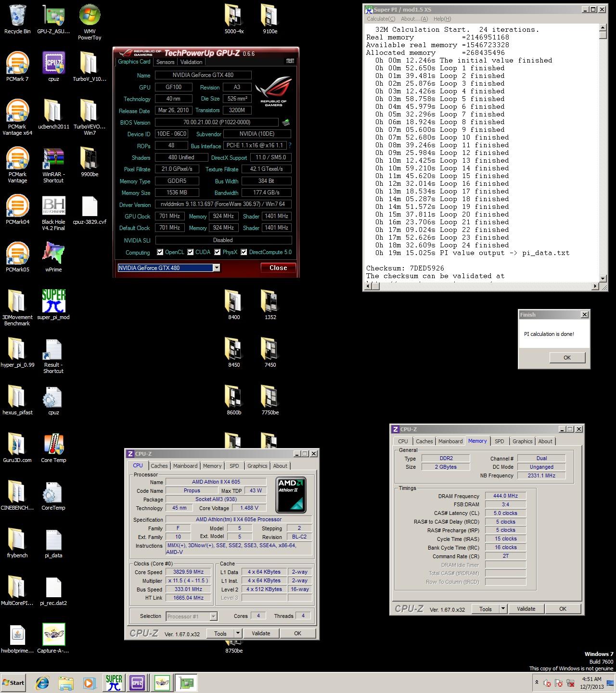
Task: Open the 9100e folder icon
Action: (x=270, y=19)
